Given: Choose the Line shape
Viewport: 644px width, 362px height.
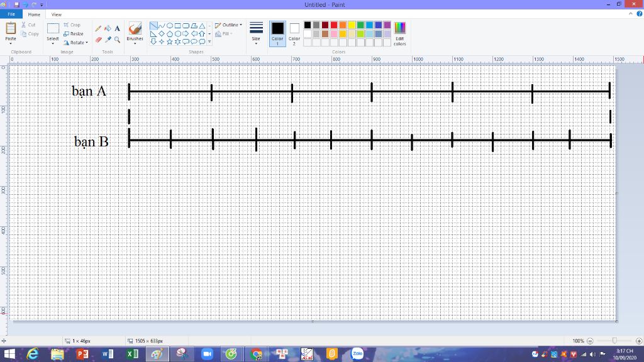Looking at the screenshot, I should 153,25.
